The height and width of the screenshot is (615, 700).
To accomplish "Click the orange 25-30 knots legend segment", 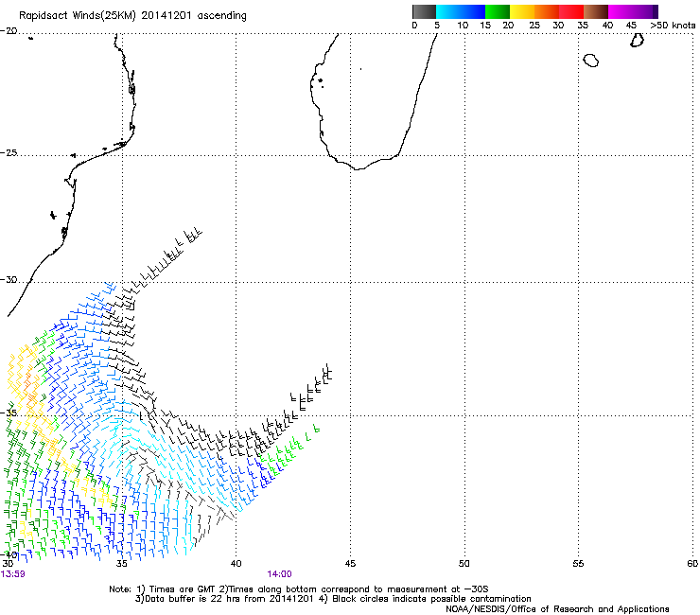I will (547, 11).
